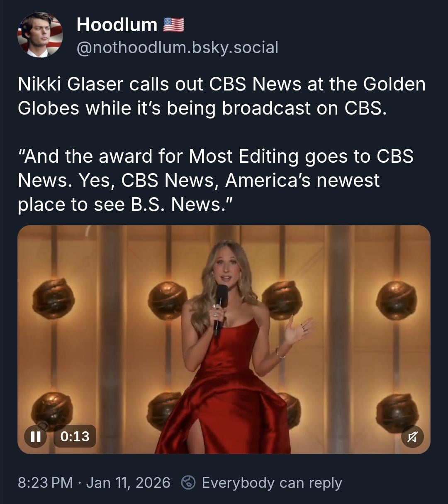Click the American flag emoji
Screen dimensions: 448x504
click(173, 25)
